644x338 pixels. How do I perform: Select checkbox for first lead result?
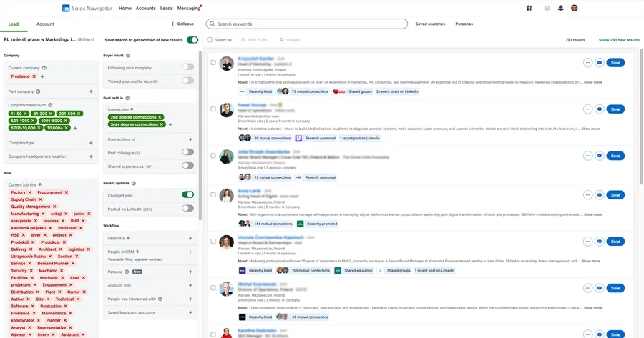213,63
